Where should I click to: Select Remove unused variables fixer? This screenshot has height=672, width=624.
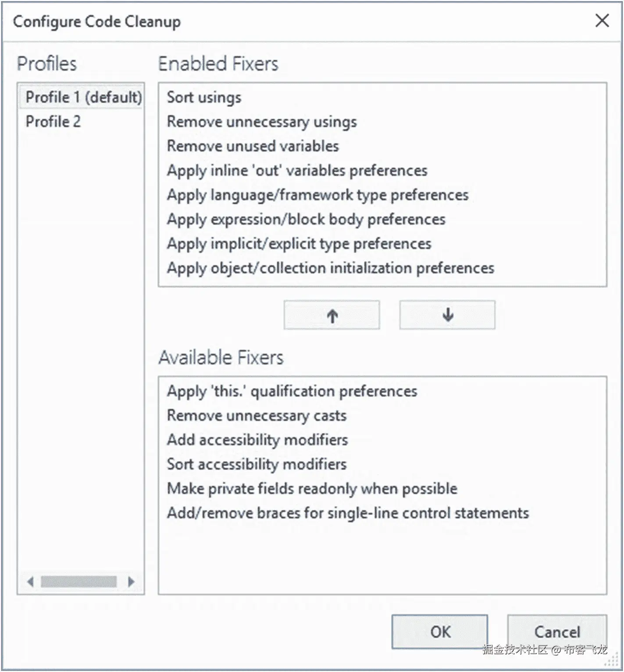click(x=253, y=146)
